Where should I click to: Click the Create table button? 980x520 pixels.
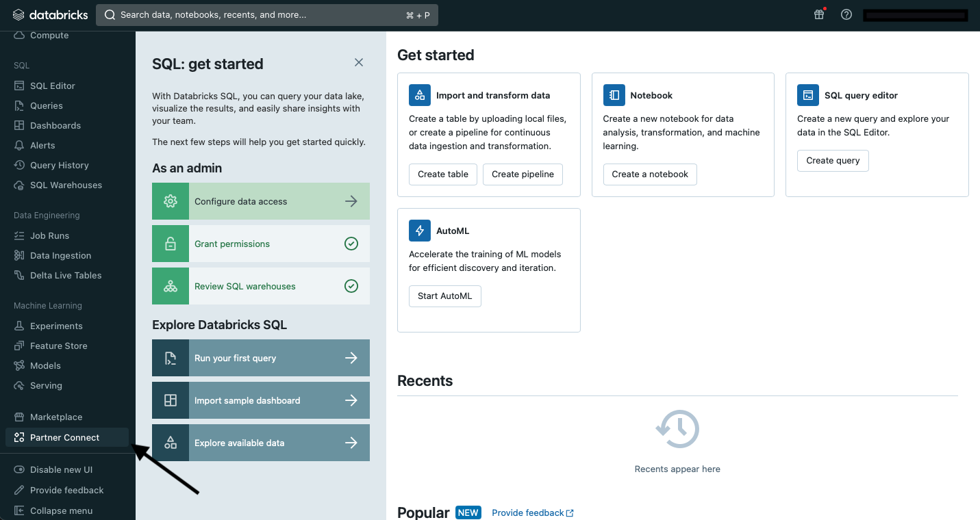pyautogui.click(x=443, y=174)
